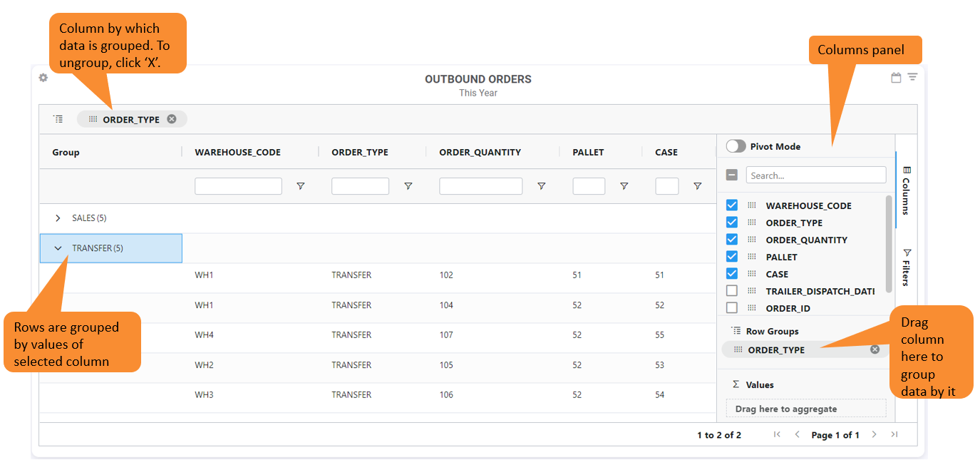The height and width of the screenshot is (470, 980).
Task: Click the Columns side tab
Action: tap(907, 190)
